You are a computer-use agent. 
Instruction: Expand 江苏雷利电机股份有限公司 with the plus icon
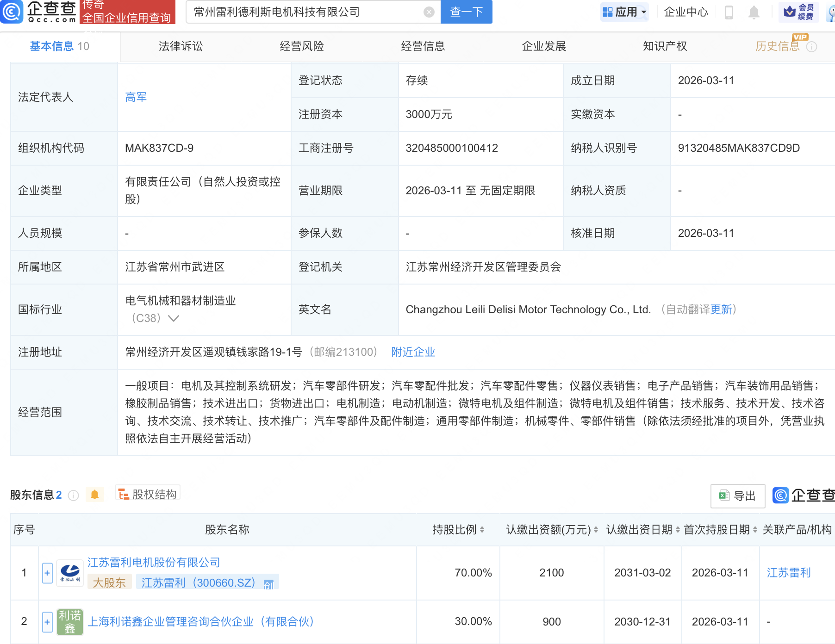click(47, 573)
